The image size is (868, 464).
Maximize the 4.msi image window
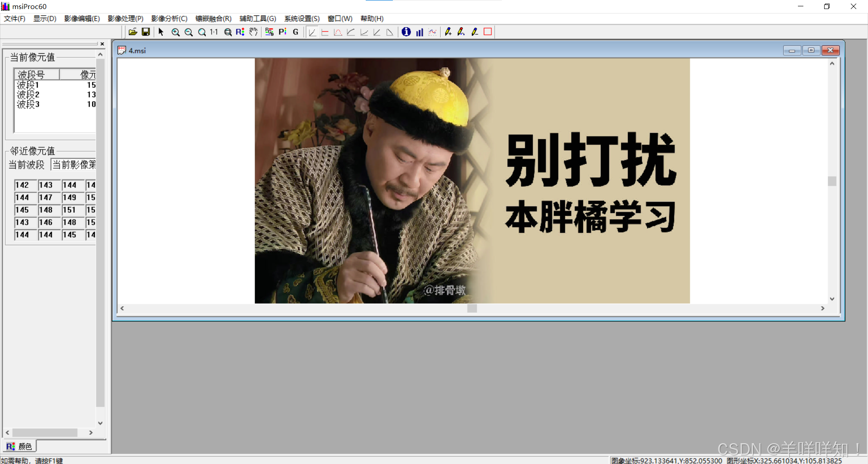tap(811, 51)
